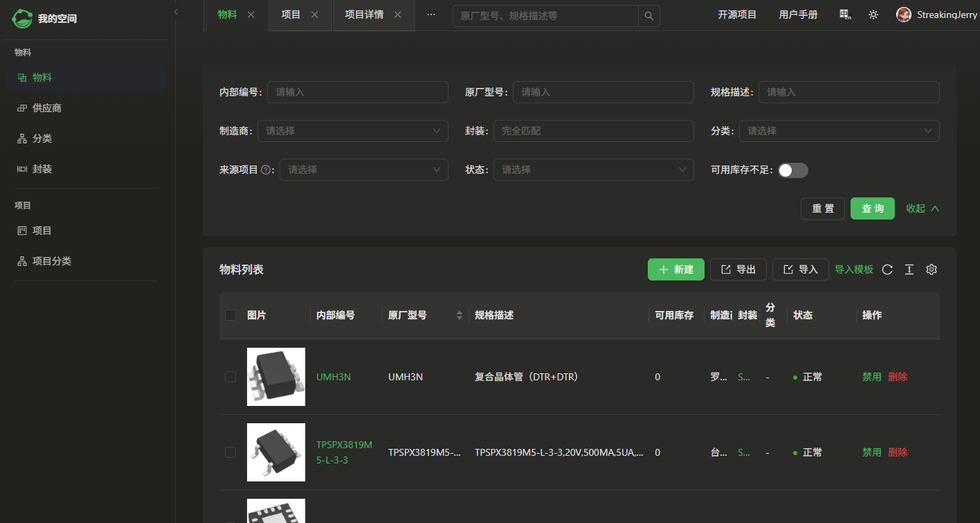Focus the 规格描述 input field

pos(849,92)
